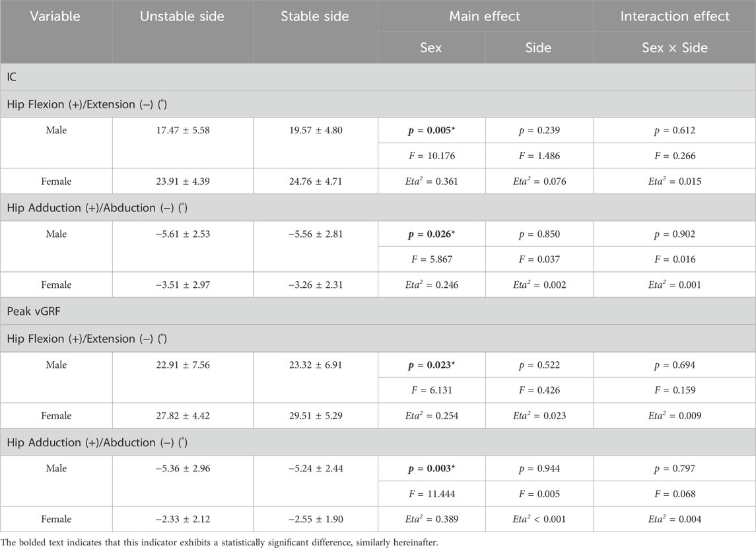756x548 pixels.
Task: Click the IC section row
Action: (x=378, y=77)
